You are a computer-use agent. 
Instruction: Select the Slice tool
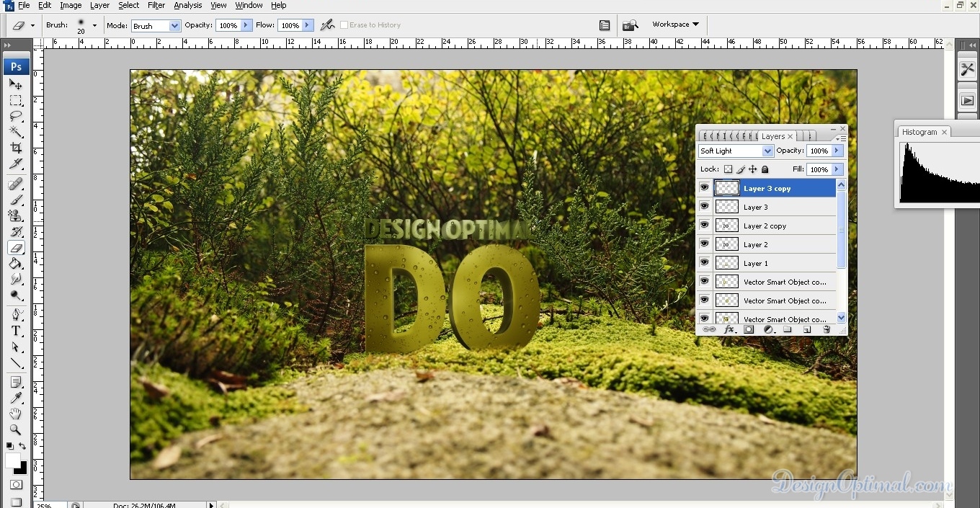coord(16,164)
